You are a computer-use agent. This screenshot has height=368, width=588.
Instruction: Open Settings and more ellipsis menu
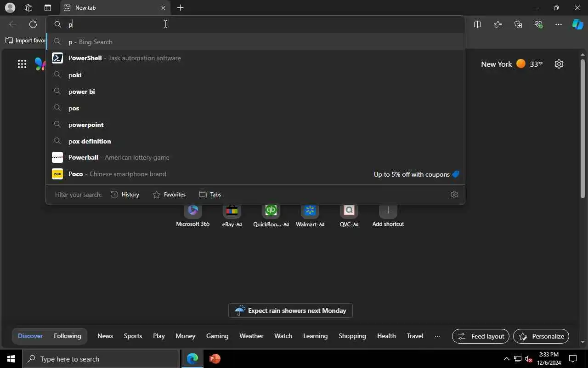(x=559, y=24)
